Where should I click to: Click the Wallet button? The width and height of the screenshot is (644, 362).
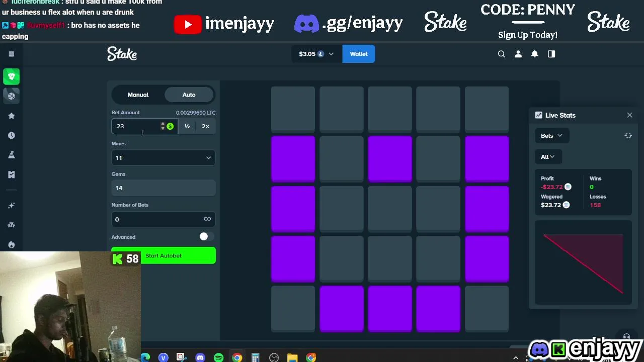[359, 54]
